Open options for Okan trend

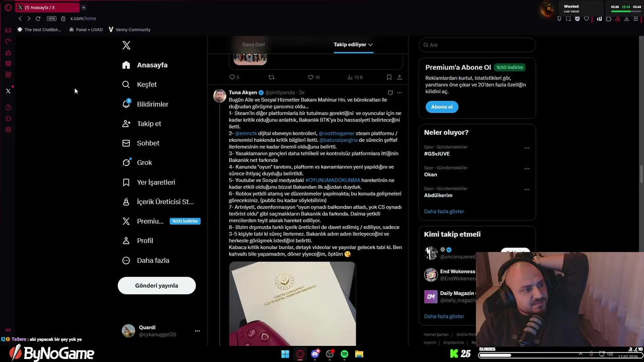527,168
